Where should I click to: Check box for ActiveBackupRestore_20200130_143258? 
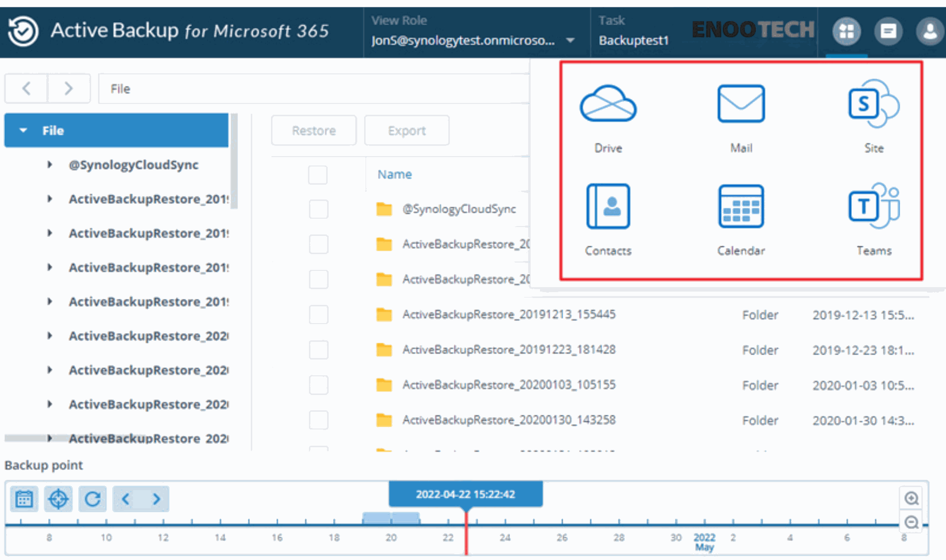[x=318, y=420]
